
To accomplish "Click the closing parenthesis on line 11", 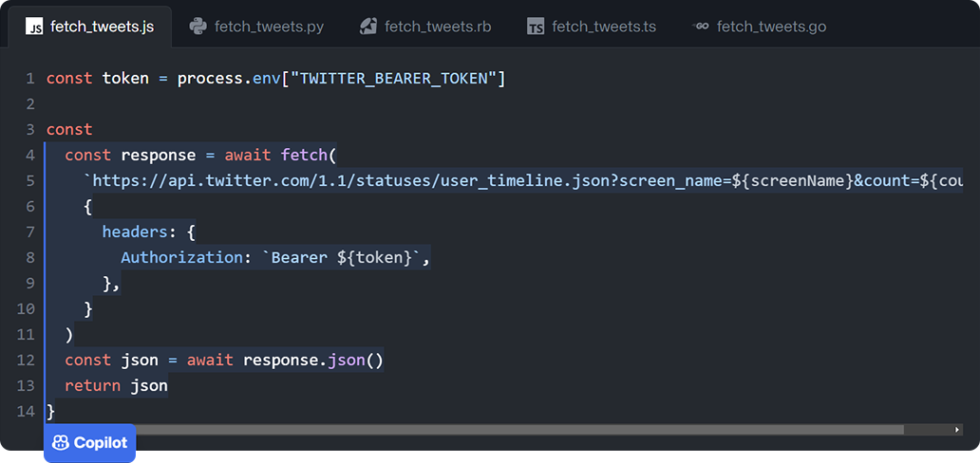I will 69,335.
